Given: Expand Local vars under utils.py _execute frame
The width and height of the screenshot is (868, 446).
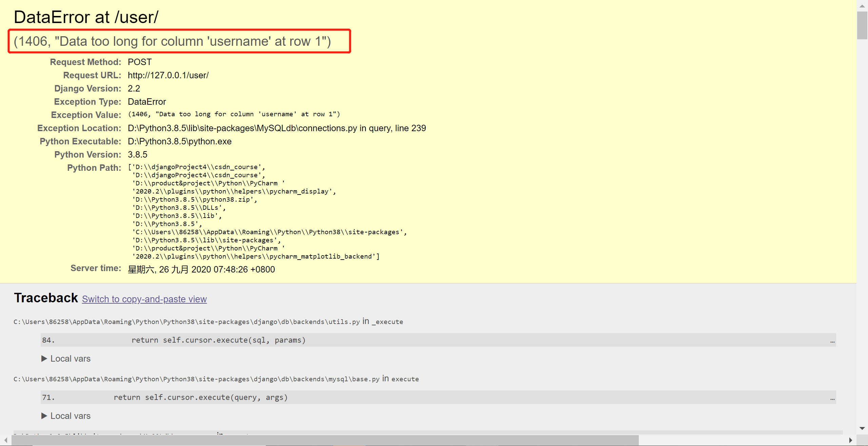Looking at the screenshot, I should (x=70, y=359).
